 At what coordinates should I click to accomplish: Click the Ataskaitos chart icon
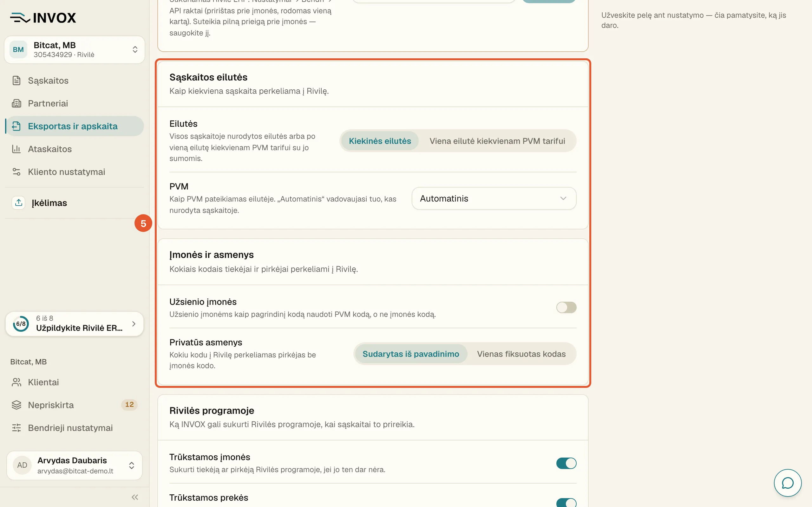[16, 149]
